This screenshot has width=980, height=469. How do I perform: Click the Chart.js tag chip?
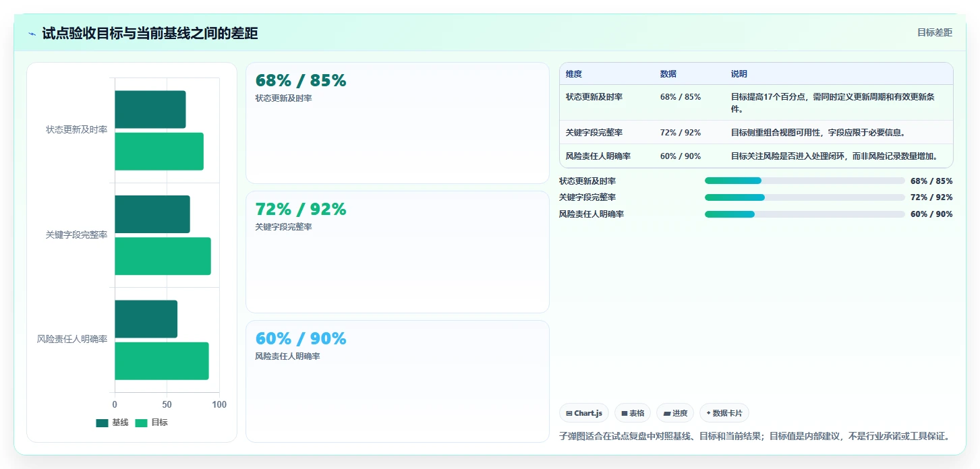point(584,413)
